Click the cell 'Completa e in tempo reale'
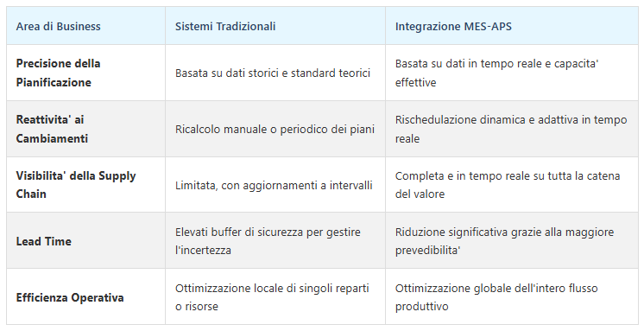This screenshot has height=331, width=644. (x=511, y=185)
